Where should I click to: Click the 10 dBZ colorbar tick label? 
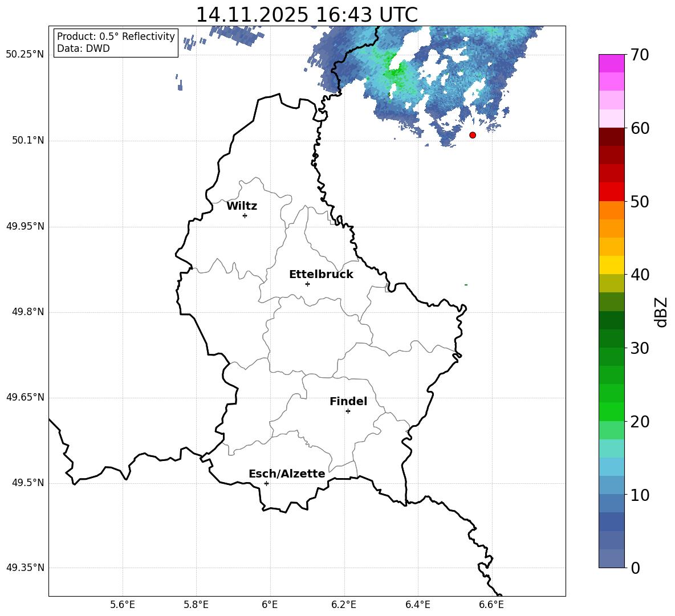click(x=640, y=495)
